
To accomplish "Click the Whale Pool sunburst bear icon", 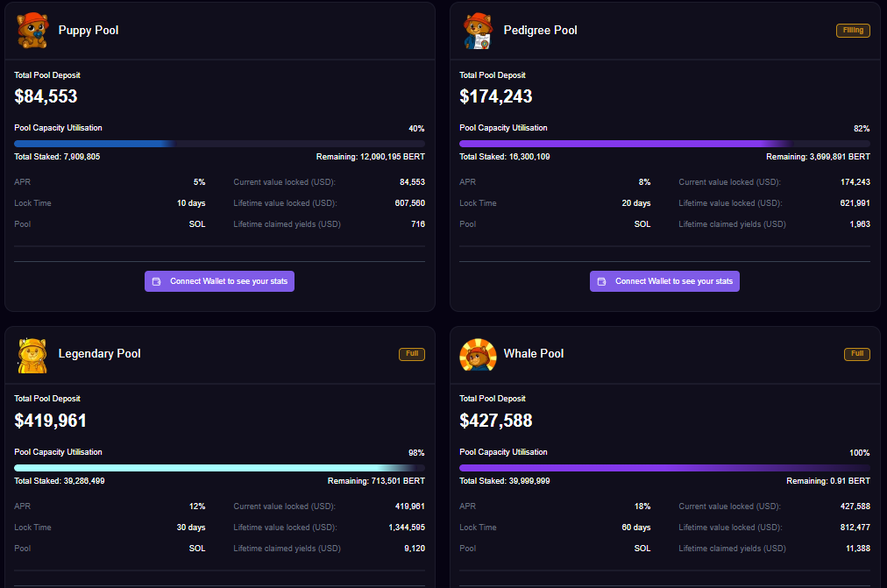I will coord(478,355).
